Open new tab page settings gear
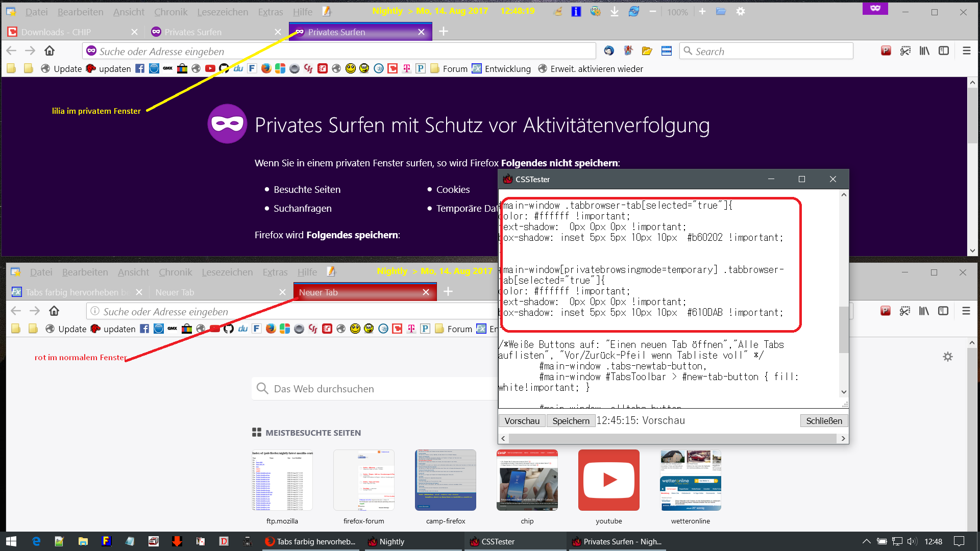Image resolution: width=980 pixels, height=551 pixels. pos(948,357)
